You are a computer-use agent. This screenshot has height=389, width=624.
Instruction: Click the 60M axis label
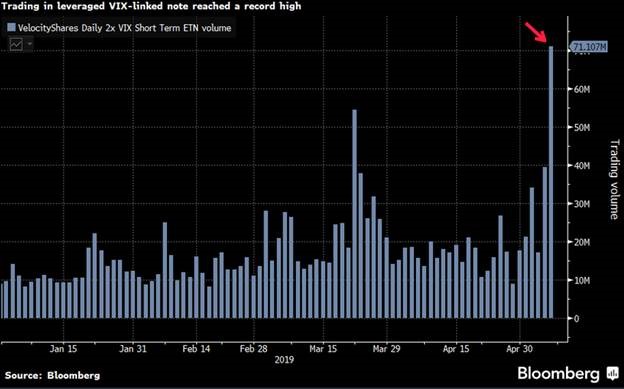pos(581,89)
